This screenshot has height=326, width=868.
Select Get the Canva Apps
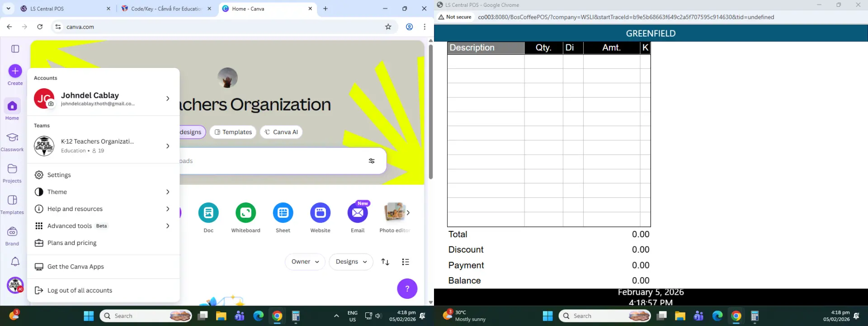tap(104, 267)
